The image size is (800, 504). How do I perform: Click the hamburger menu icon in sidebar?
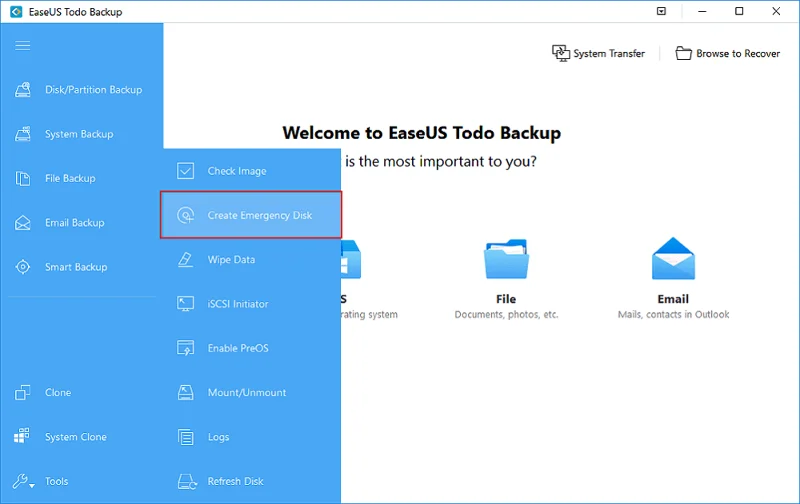pyautogui.click(x=23, y=46)
